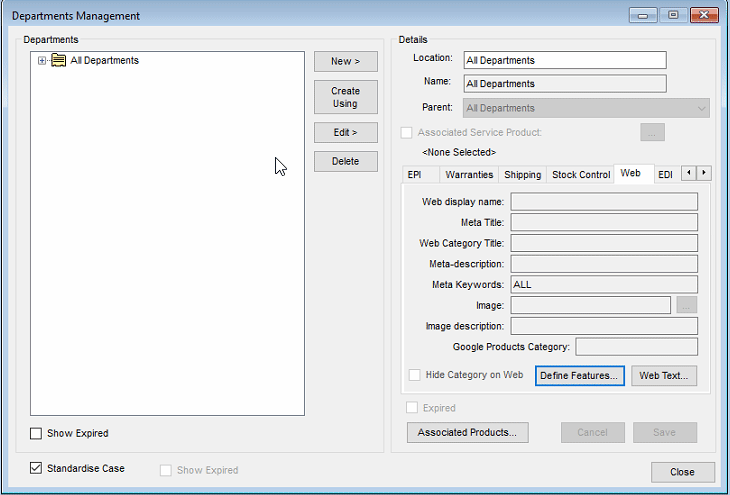Open the Parent dropdown list
The image size is (730, 495).
coord(701,108)
